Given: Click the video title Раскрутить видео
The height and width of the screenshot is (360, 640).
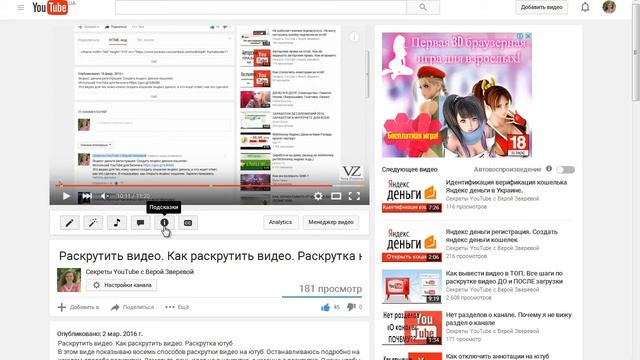Looking at the screenshot, I should 210,256.
